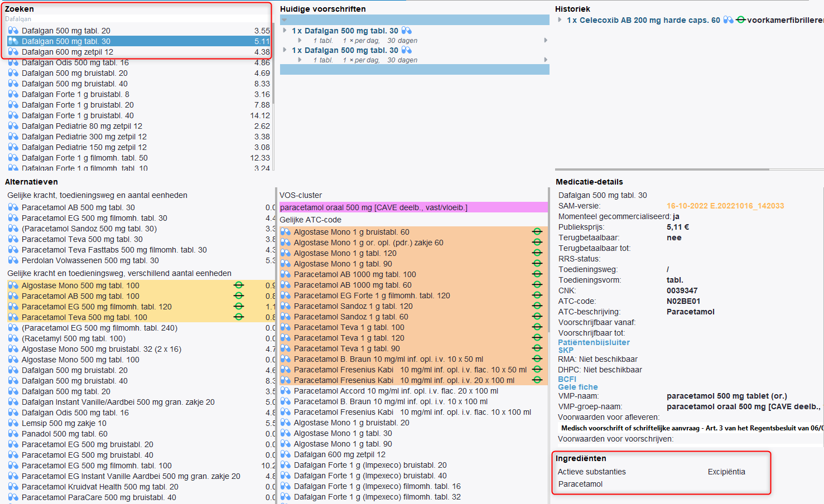Click green symbol on Paracetamol AB 500 mg tabl. 100 row
Viewport: 824px width, 504px height.
tap(239, 296)
